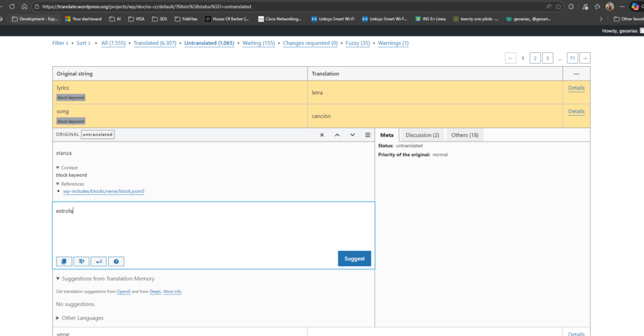Close the translation editor with X icon
Screen dimensions: 644x336
point(322,135)
